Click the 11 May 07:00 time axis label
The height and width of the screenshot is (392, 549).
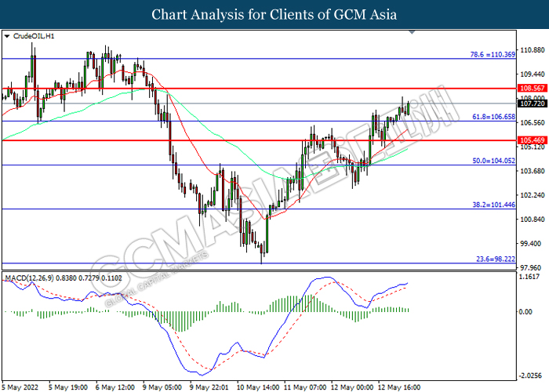click(304, 387)
